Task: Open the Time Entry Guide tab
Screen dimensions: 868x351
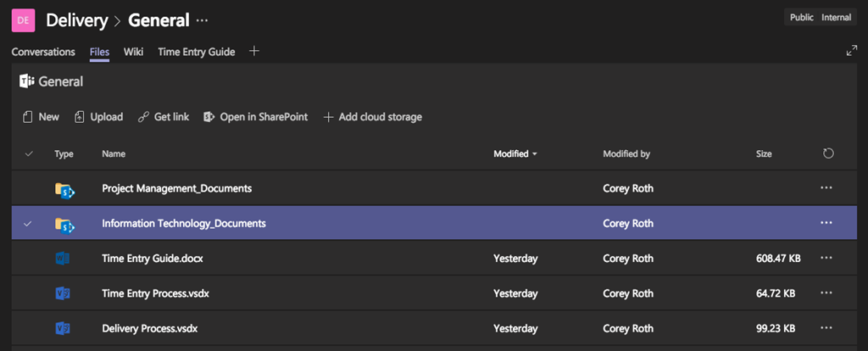Action: (x=197, y=52)
